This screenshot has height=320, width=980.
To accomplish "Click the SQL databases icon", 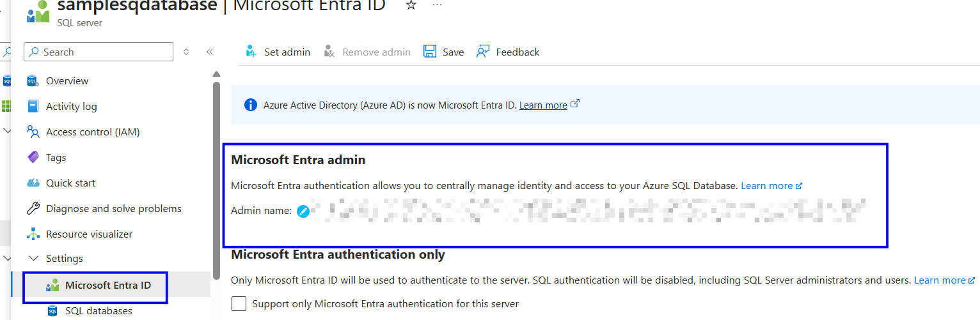I will tap(52, 310).
